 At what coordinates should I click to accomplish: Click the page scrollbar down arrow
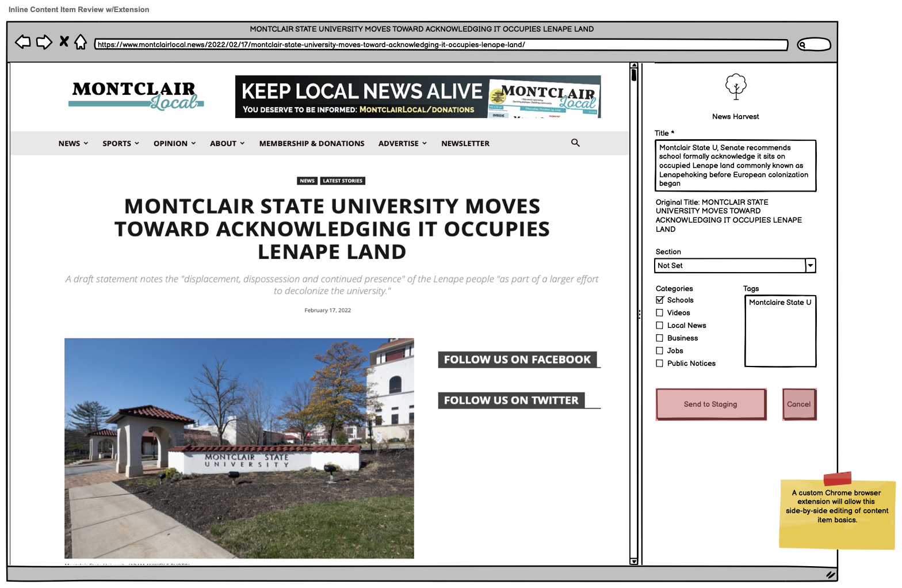(633, 561)
